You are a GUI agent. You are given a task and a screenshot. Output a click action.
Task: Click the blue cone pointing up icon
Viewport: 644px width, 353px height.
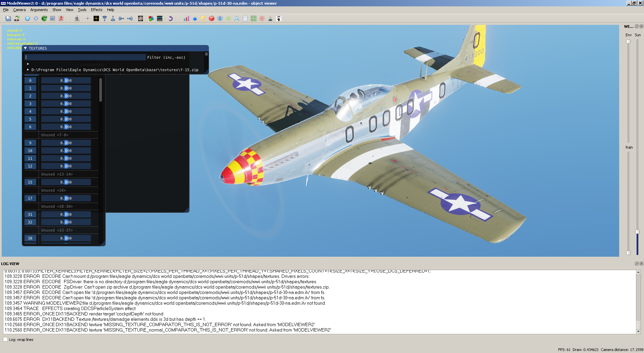[x=113, y=18]
